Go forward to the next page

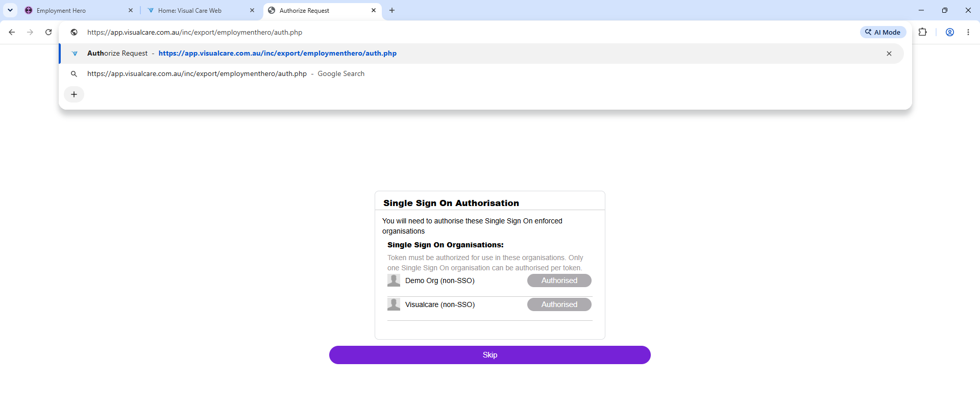(30, 32)
